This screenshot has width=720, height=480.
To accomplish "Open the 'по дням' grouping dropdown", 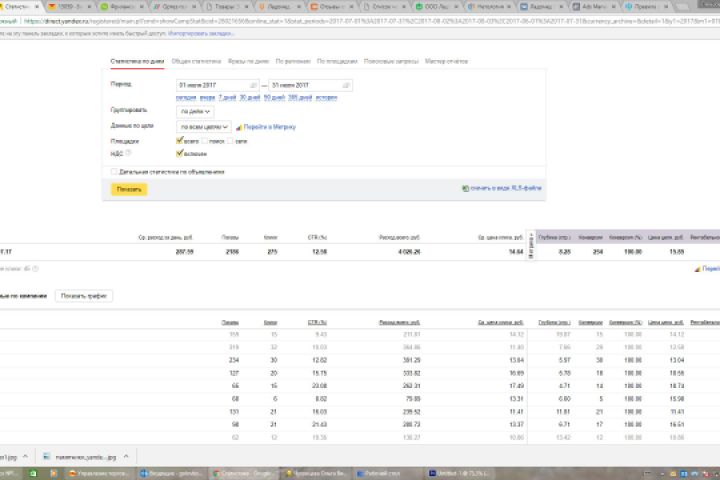I will click(195, 112).
